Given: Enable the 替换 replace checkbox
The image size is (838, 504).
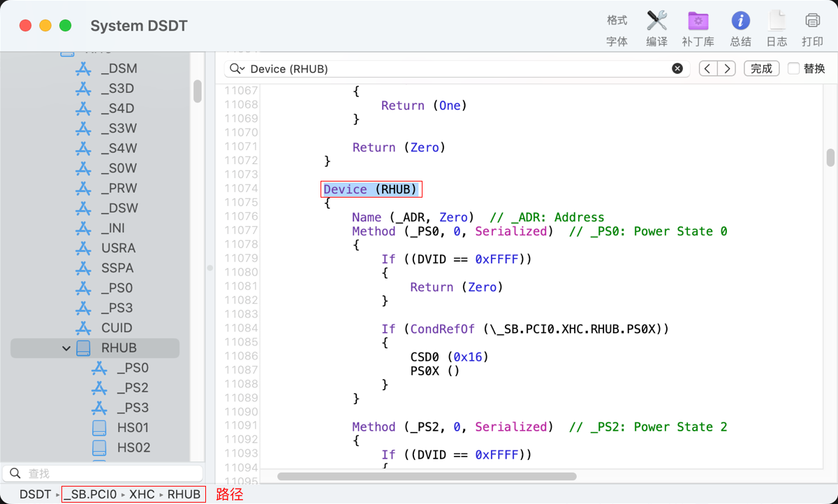Looking at the screenshot, I should pyautogui.click(x=793, y=68).
